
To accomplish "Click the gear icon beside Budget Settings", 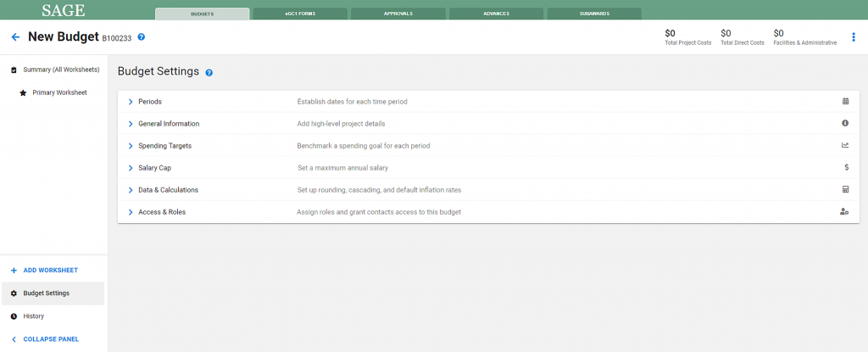I will (14, 293).
